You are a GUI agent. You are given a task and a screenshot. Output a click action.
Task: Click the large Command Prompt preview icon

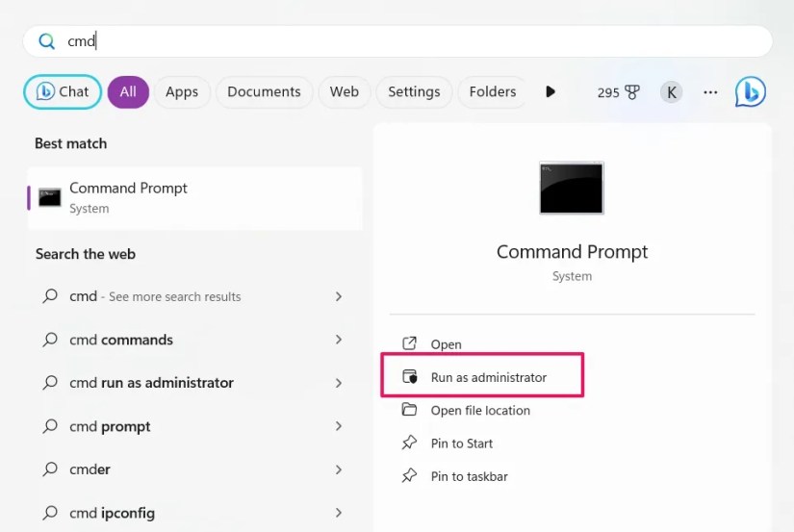(572, 188)
